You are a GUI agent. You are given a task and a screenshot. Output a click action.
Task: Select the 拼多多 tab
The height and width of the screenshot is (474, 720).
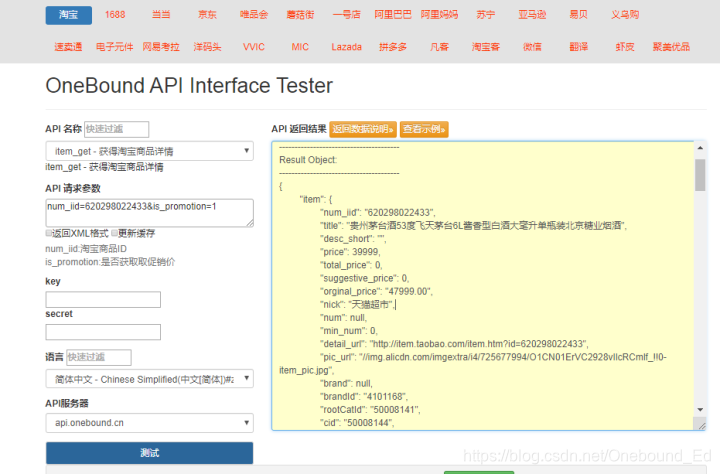393,47
